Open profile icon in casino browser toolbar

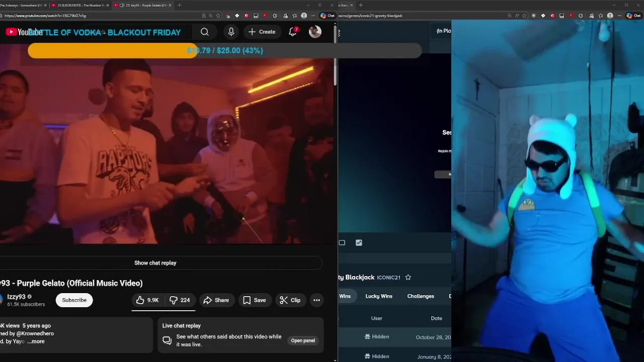[x=610, y=16]
